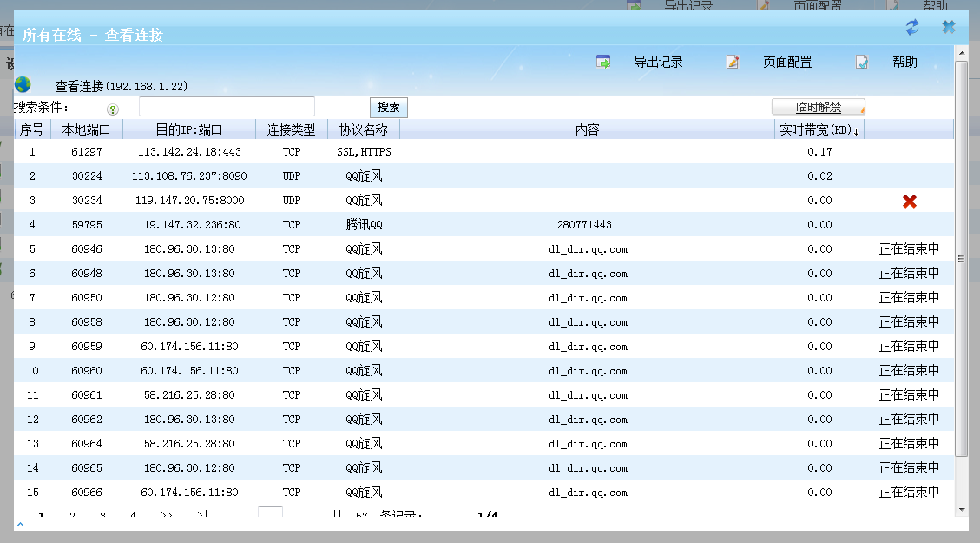Click into the search condition text field
This screenshot has width=980, height=543.
pyautogui.click(x=227, y=107)
